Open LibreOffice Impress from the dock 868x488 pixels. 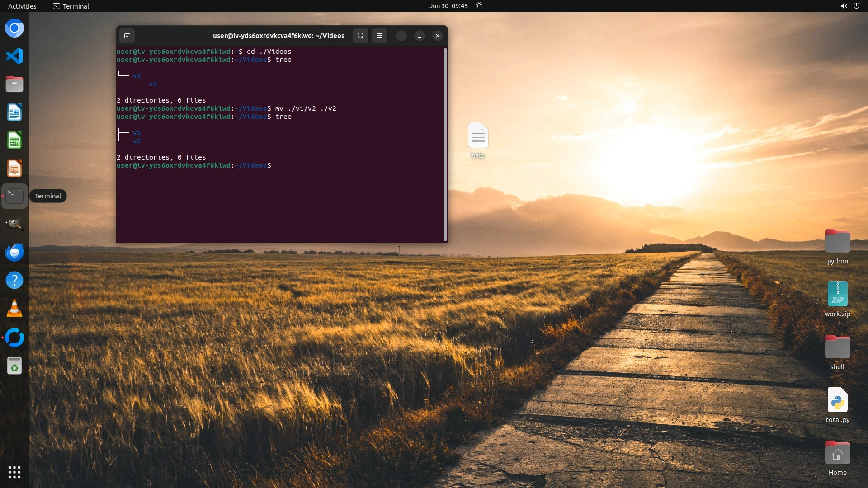coord(14,169)
